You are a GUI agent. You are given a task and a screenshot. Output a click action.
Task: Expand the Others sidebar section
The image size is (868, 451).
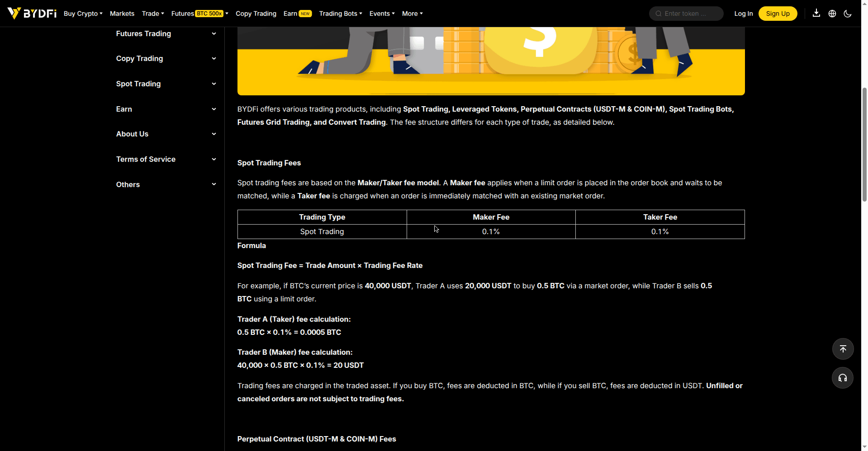[166, 185]
